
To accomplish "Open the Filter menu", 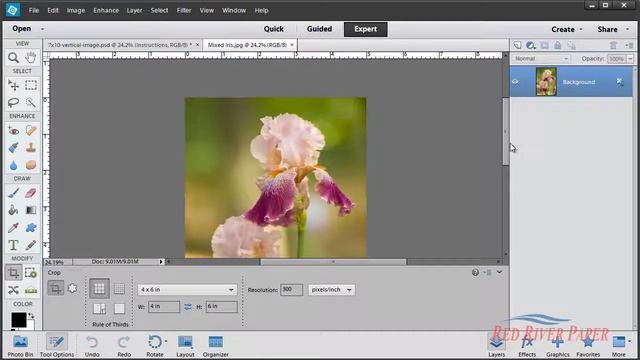I will 184,10.
